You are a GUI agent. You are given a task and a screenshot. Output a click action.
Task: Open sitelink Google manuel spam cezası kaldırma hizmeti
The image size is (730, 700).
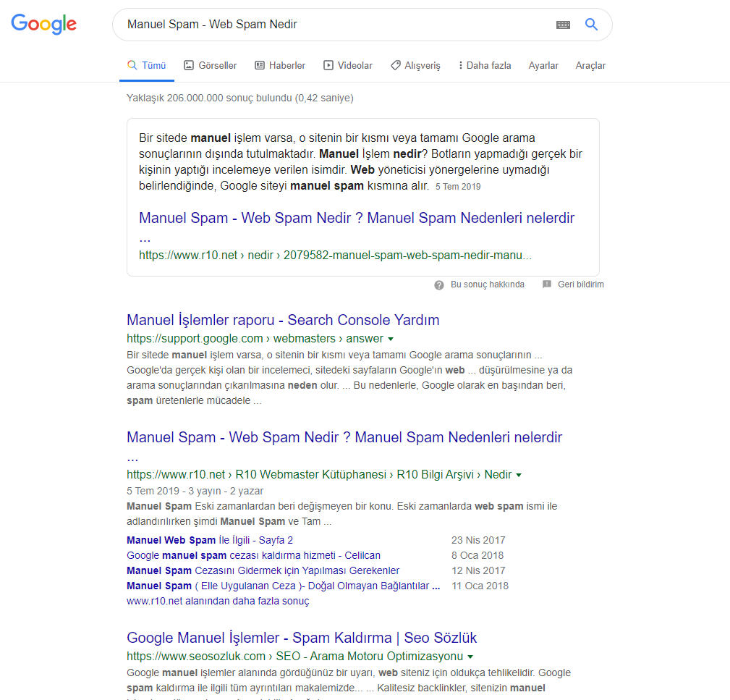click(x=253, y=555)
